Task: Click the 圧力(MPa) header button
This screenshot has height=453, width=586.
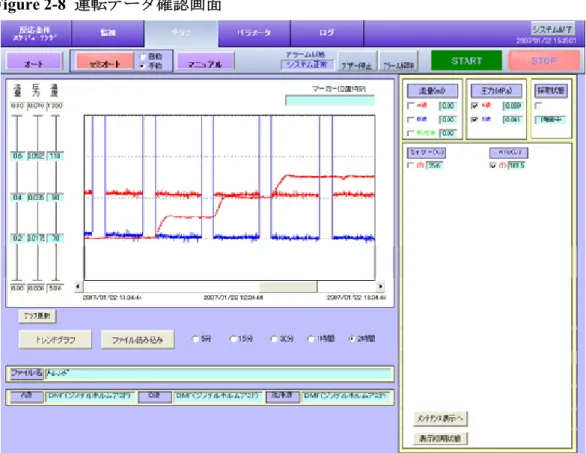Action: (x=496, y=91)
